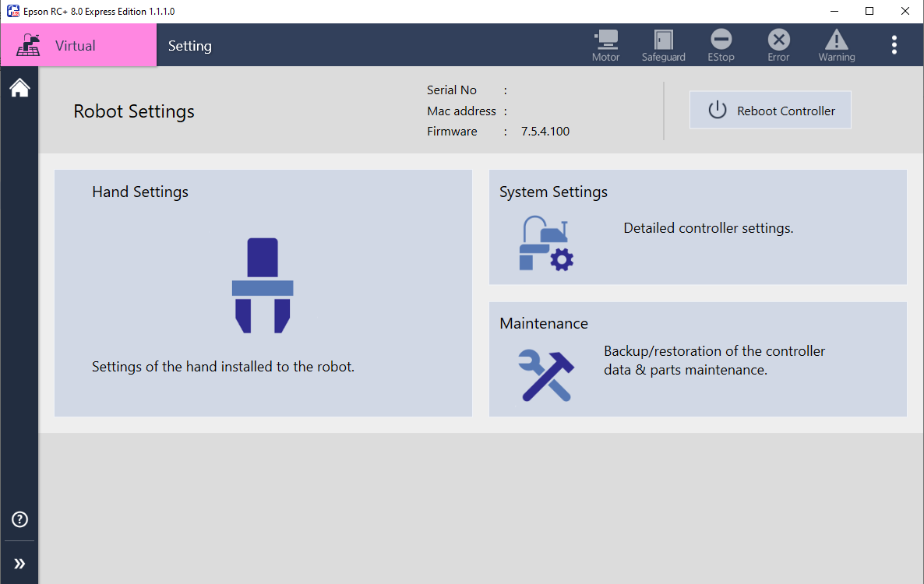Minimize the Epson RC+ window
924x584 pixels.
tap(834, 11)
